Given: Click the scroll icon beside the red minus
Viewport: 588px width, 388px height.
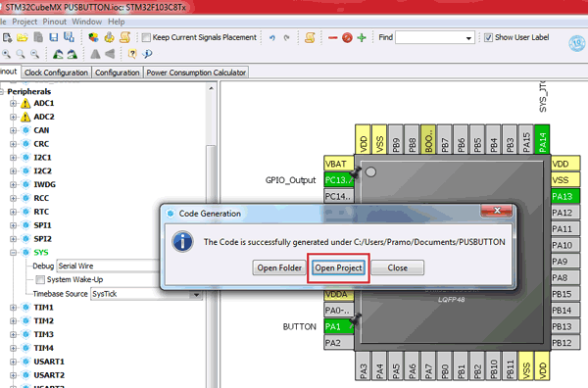Looking at the screenshot, I should [310, 37].
